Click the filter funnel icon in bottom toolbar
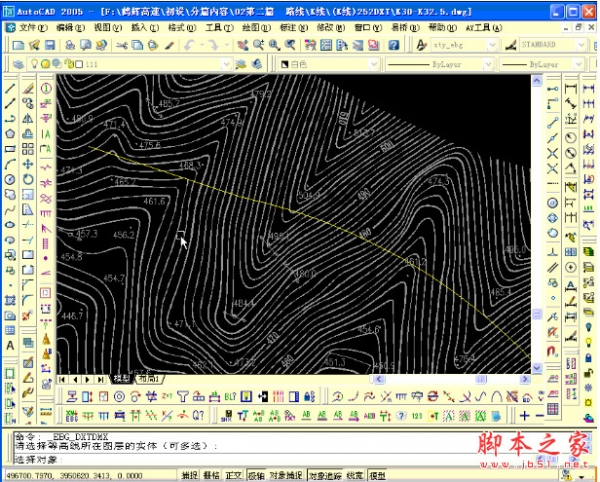600x482 pixels. point(183,396)
